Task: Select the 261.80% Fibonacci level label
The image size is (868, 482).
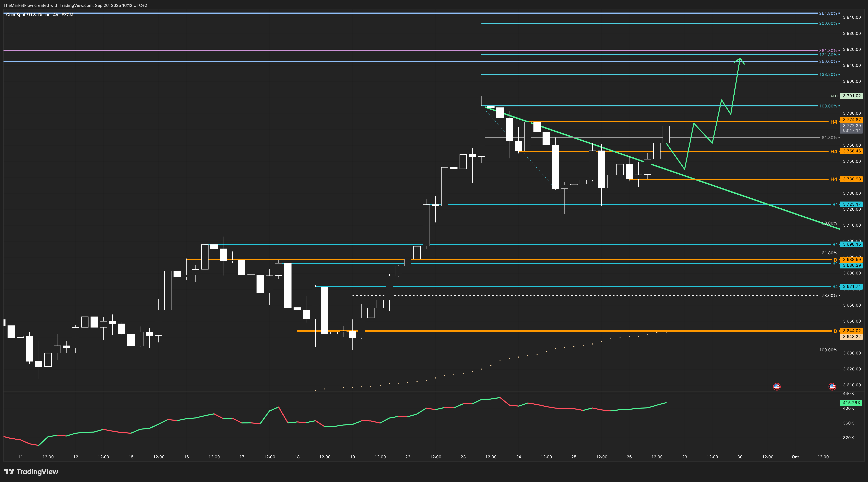Action: pos(828,14)
